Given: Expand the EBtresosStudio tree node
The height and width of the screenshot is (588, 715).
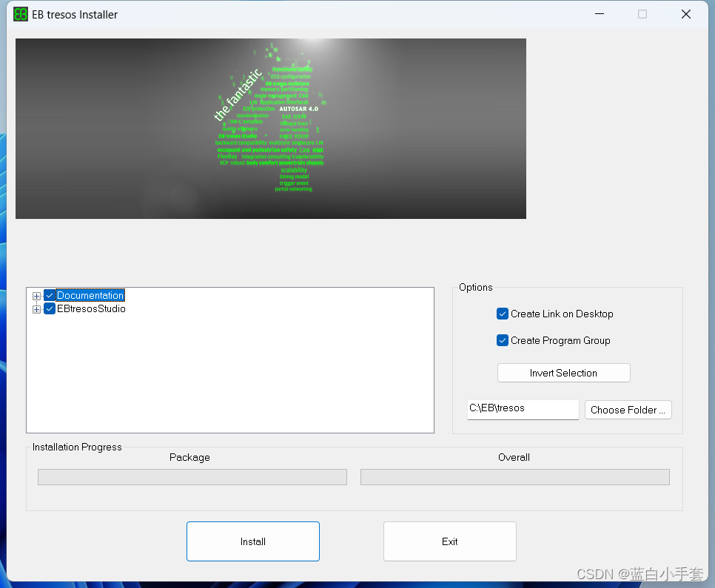Looking at the screenshot, I should click(x=36, y=309).
